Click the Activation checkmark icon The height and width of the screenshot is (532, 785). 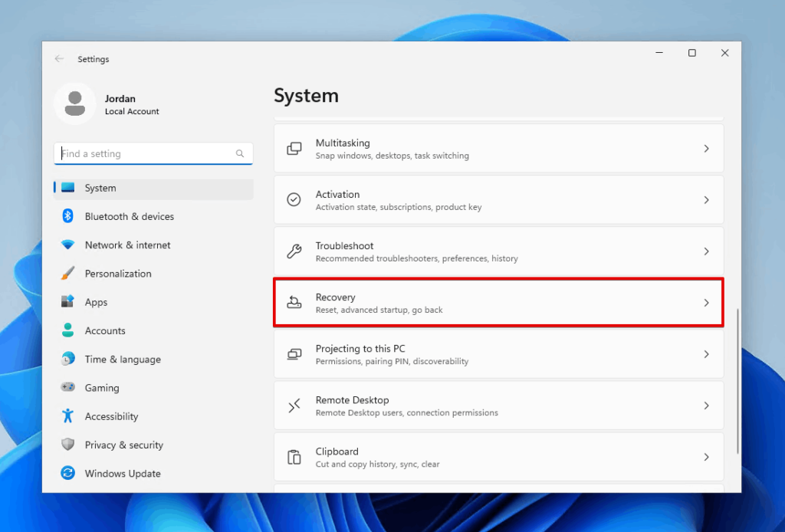click(294, 199)
